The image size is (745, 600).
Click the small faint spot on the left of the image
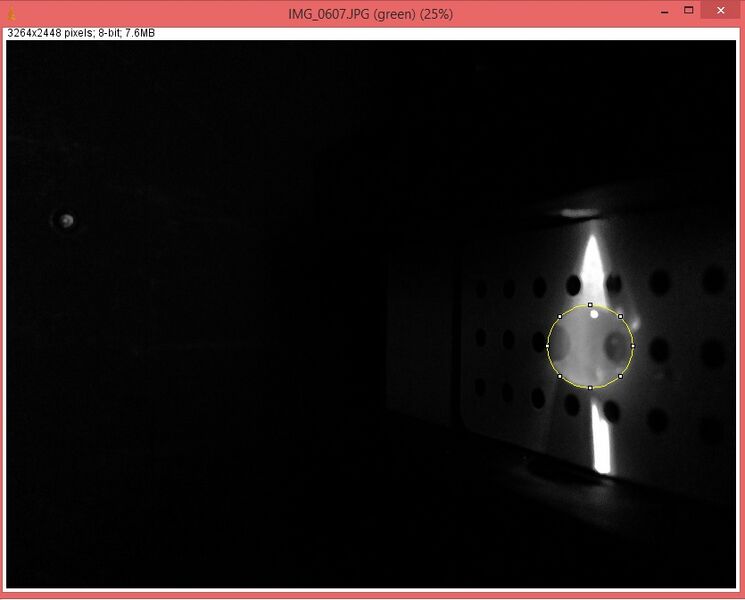pyautogui.click(x=66, y=220)
